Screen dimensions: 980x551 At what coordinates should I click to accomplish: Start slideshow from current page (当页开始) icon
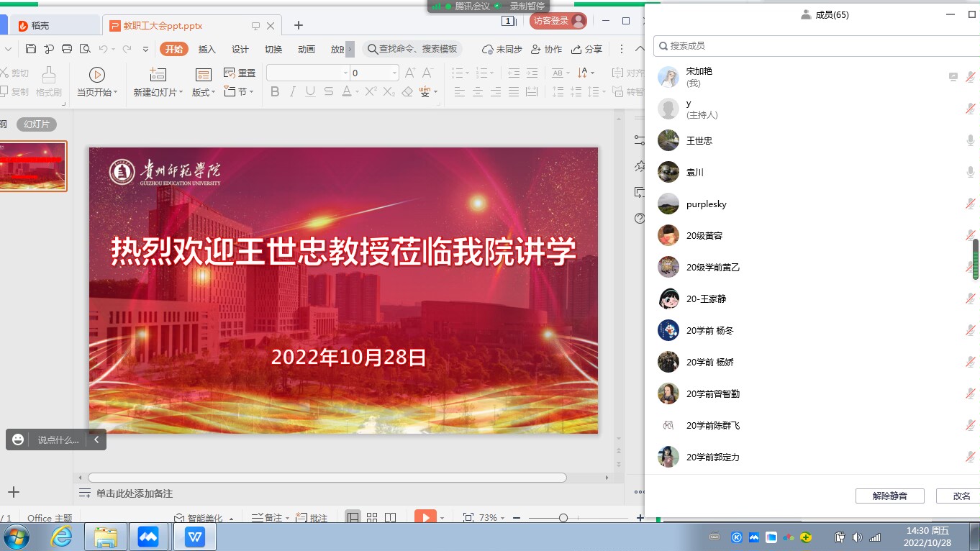pyautogui.click(x=96, y=75)
